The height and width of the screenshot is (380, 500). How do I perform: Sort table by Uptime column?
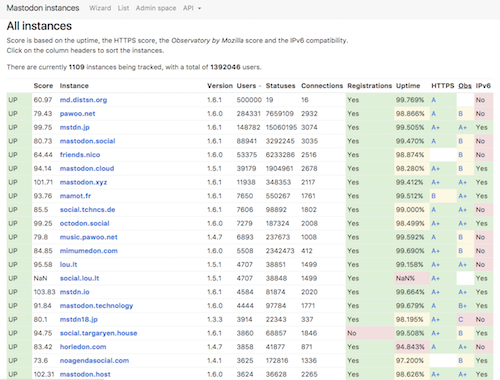408,86
